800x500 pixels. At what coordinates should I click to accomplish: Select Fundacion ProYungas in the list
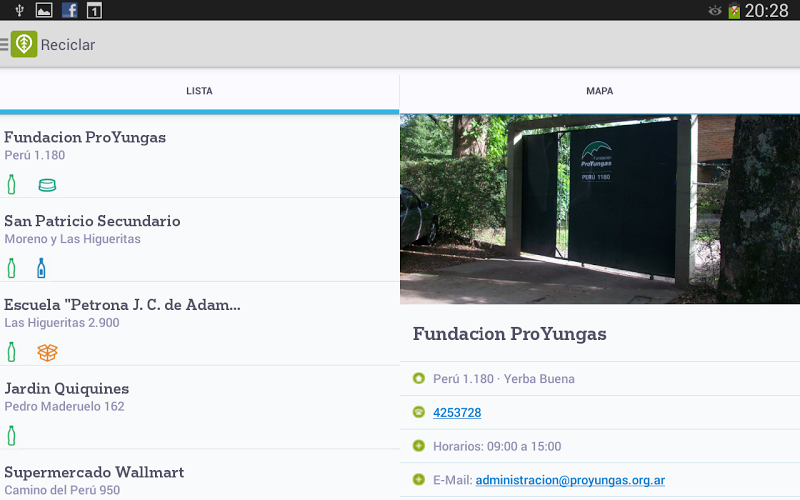199,156
